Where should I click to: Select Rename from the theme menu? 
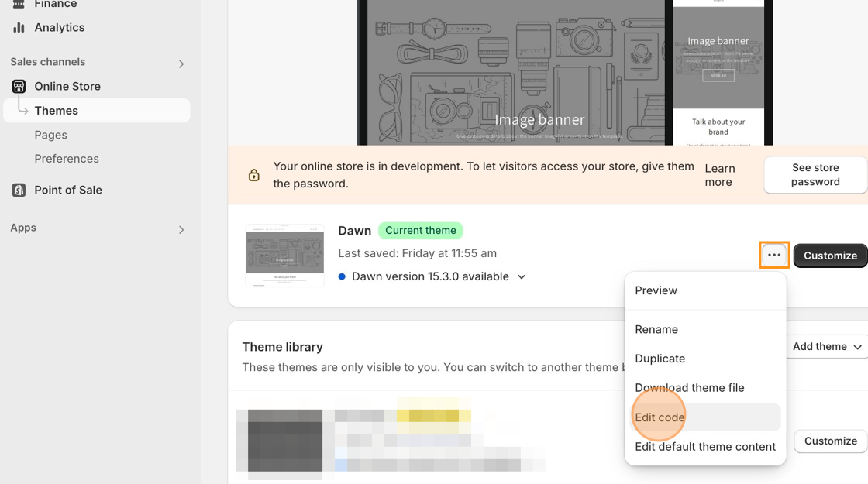click(x=656, y=329)
